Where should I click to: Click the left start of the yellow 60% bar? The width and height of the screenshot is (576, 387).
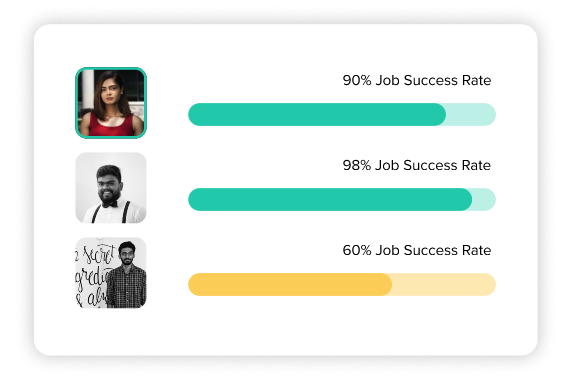tap(195, 284)
